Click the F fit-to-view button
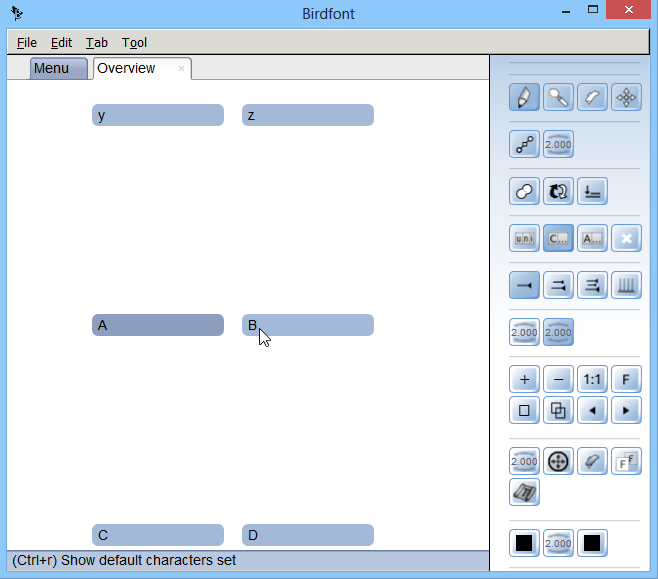 click(x=626, y=379)
